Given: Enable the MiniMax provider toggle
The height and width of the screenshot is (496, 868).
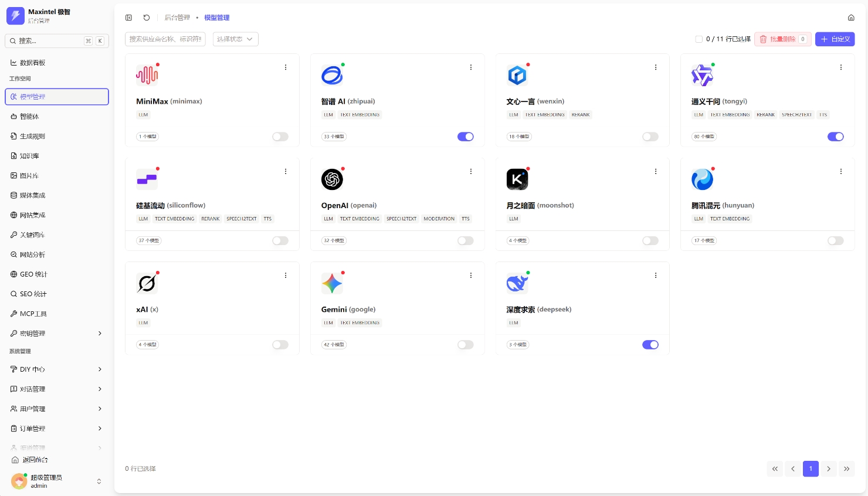Looking at the screenshot, I should click(280, 137).
